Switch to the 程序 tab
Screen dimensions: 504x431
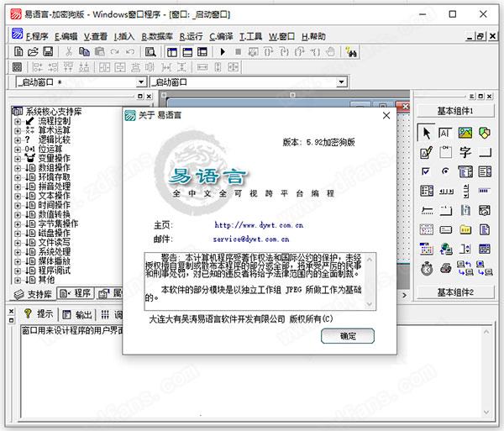(76, 293)
